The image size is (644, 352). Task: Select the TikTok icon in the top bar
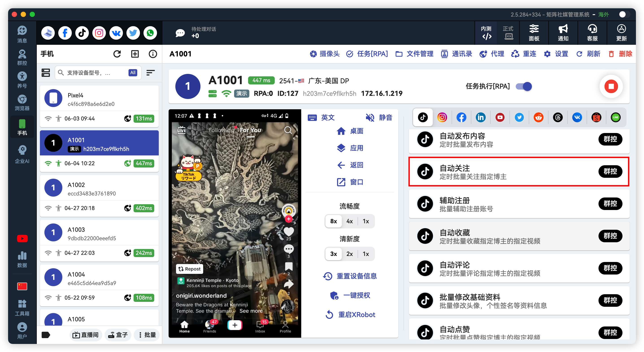click(x=82, y=33)
